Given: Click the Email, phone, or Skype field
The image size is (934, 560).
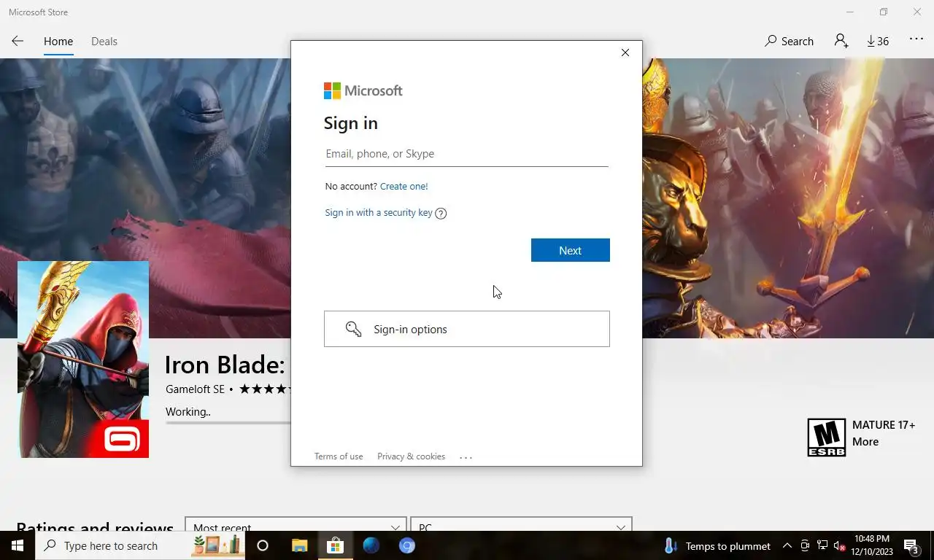Looking at the screenshot, I should pyautogui.click(x=466, y=154).
